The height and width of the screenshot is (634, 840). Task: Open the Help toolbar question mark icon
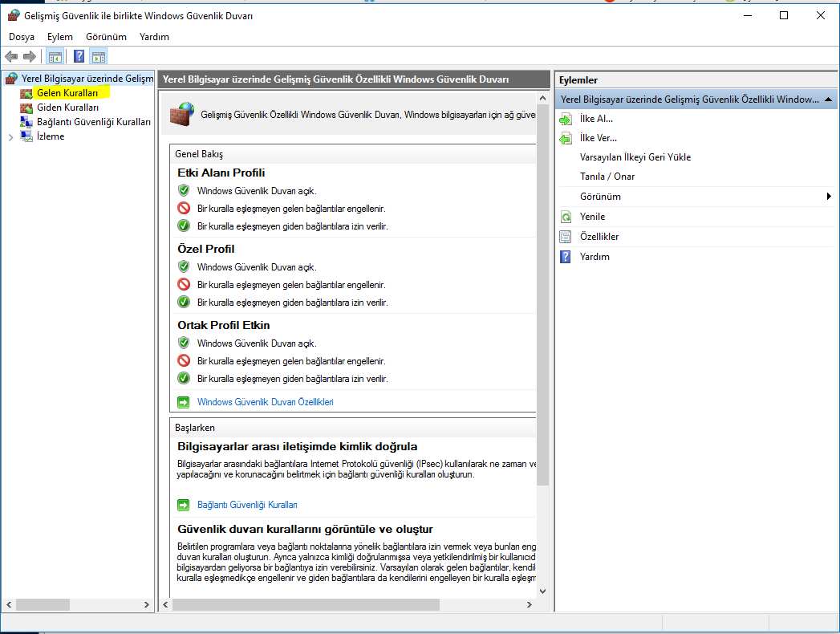coord(79,56)
